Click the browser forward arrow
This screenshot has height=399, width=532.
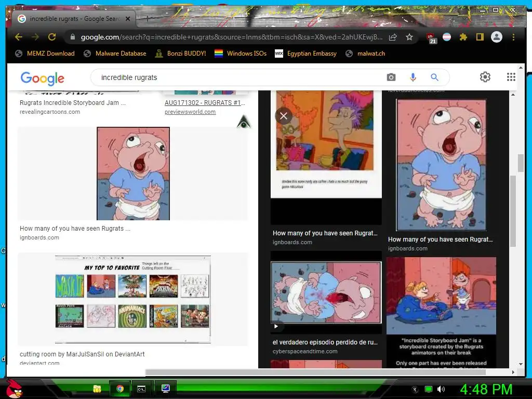(35, 37)
